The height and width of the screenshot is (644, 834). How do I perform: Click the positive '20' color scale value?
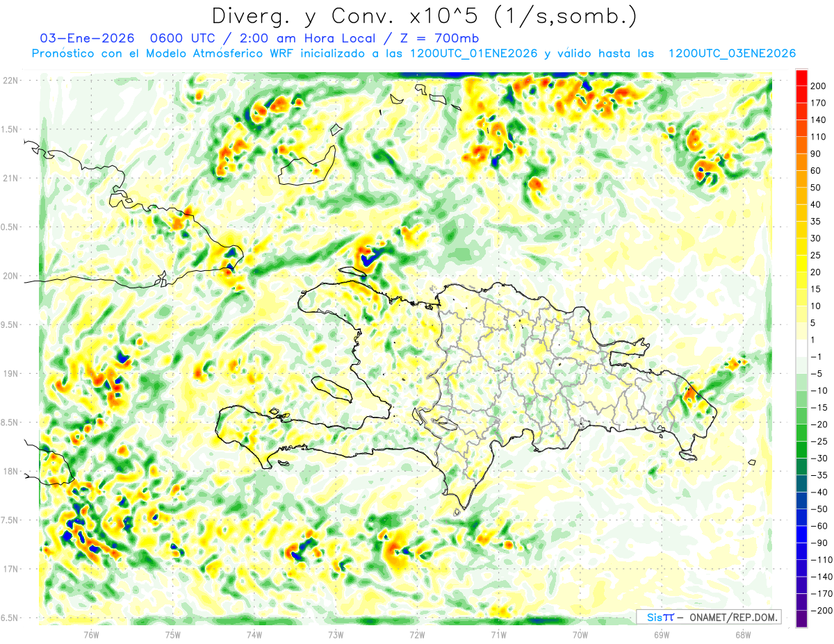[817, 272]
